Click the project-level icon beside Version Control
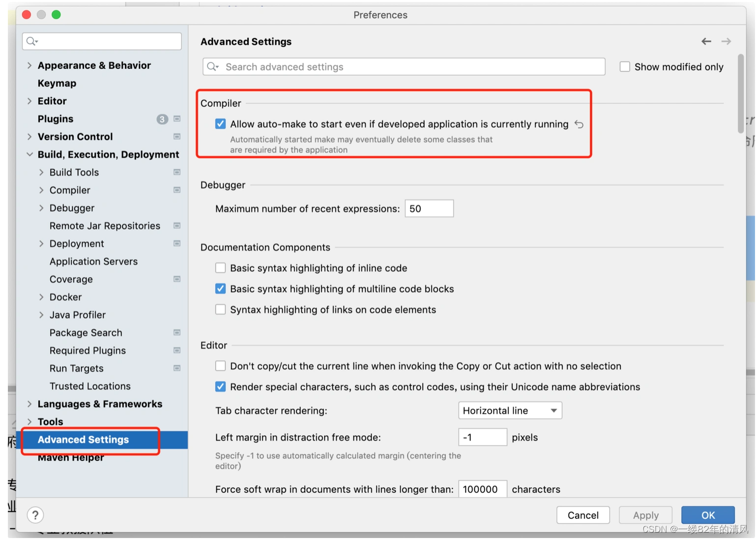 [177, 137]
